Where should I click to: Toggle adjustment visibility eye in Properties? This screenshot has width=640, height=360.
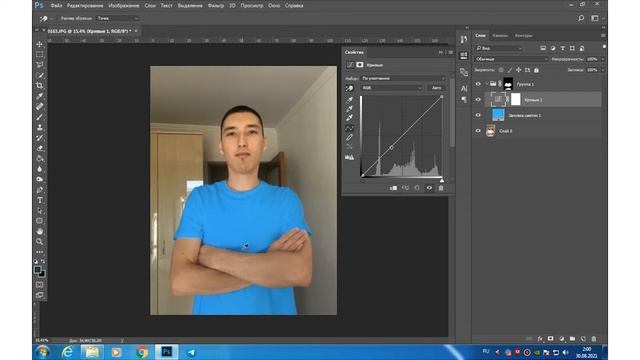pyautogui.click(x=429, y=188)
